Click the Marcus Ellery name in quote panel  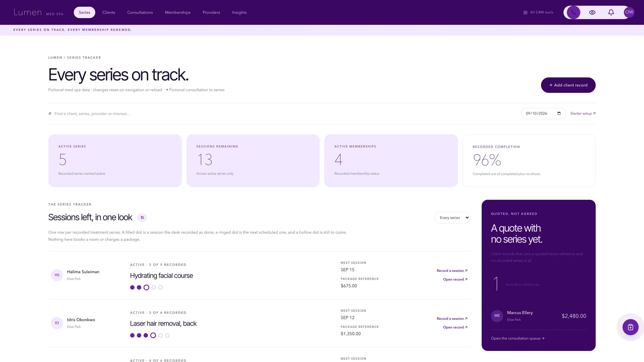pos(520,313)
